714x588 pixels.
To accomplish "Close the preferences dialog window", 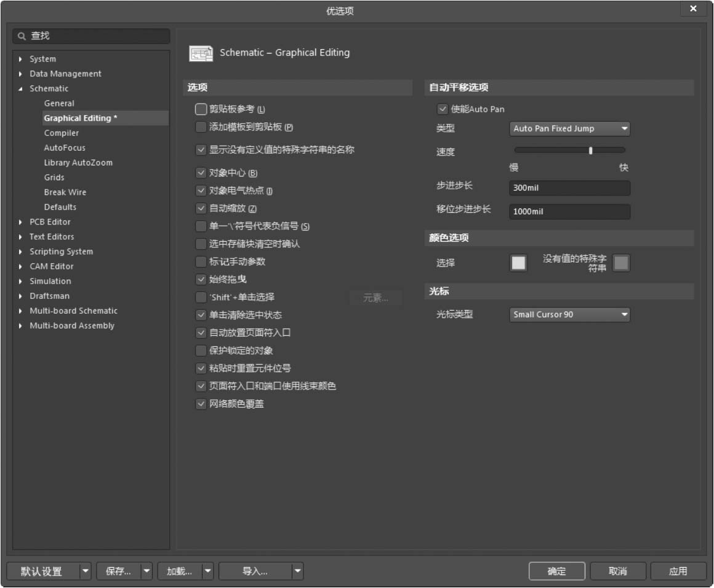I will click(693, 9).
